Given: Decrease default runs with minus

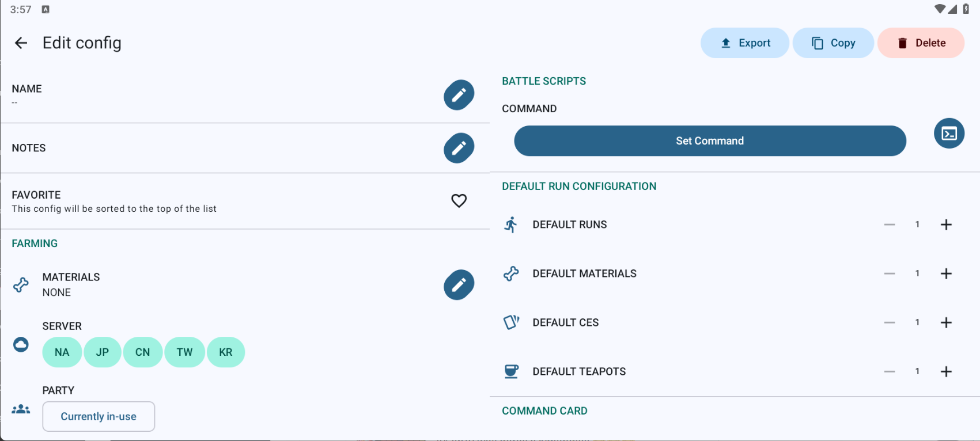Looking at the screenshot, I should coord(890,225).
